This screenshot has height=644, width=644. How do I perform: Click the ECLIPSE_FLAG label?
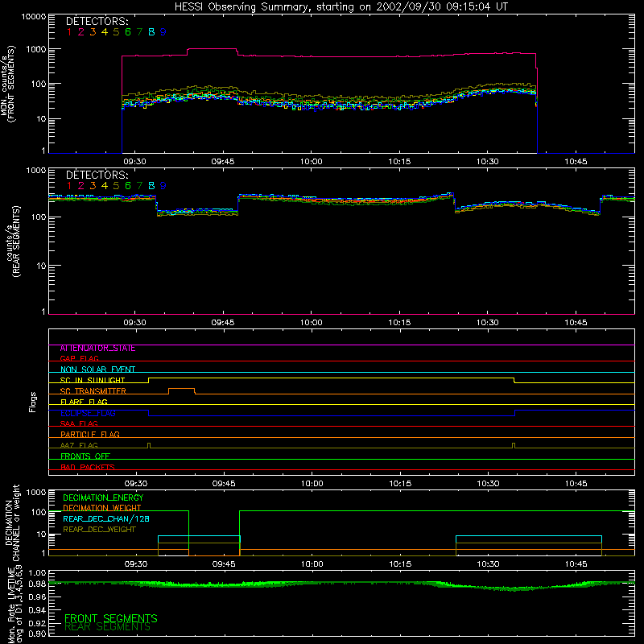tap(88, 413)
